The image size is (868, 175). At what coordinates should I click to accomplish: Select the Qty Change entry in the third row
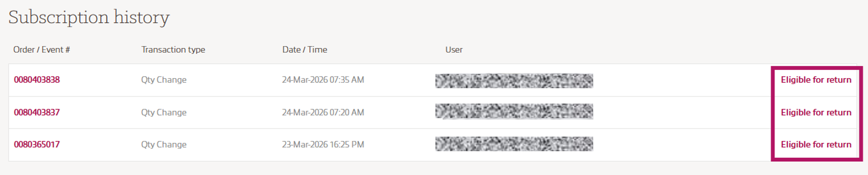(164, 144)
